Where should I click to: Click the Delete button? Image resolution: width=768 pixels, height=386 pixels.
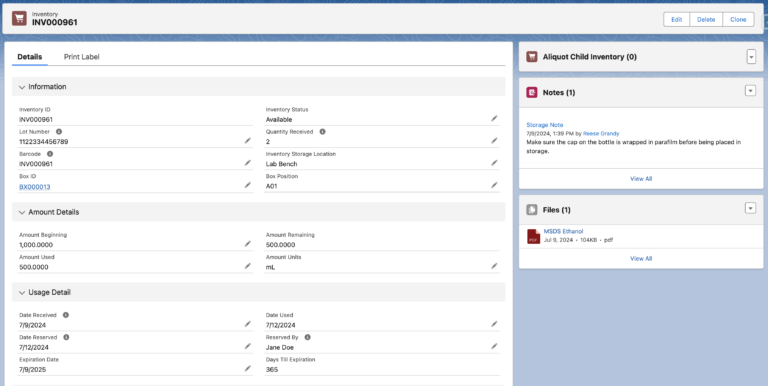pyautogui.click(x=706, y=20)
